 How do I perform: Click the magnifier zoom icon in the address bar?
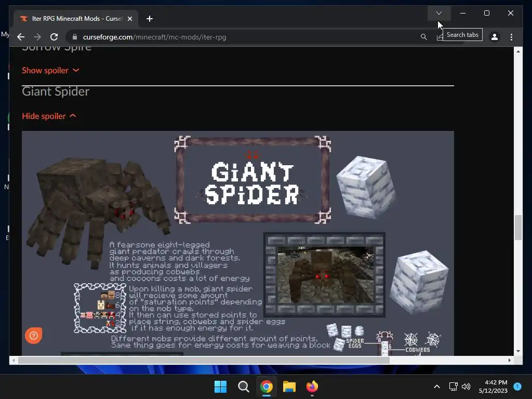pyautogui.click(x=424, y=37)
